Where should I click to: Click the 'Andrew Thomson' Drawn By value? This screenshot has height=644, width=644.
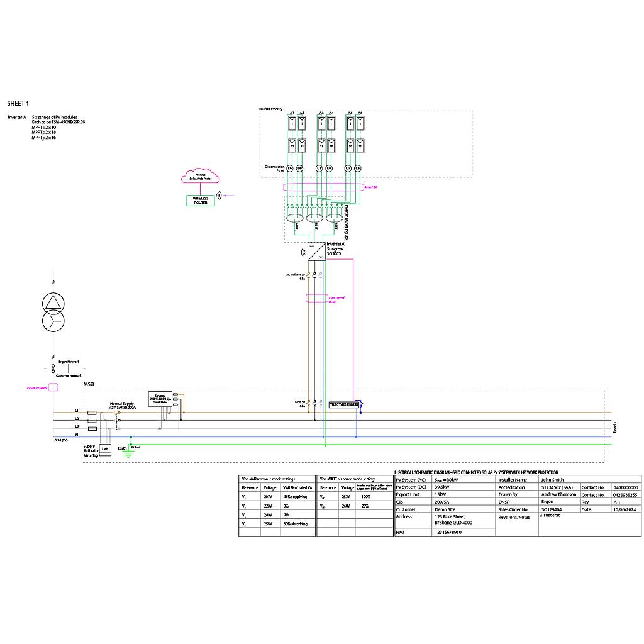coord(558,494)
